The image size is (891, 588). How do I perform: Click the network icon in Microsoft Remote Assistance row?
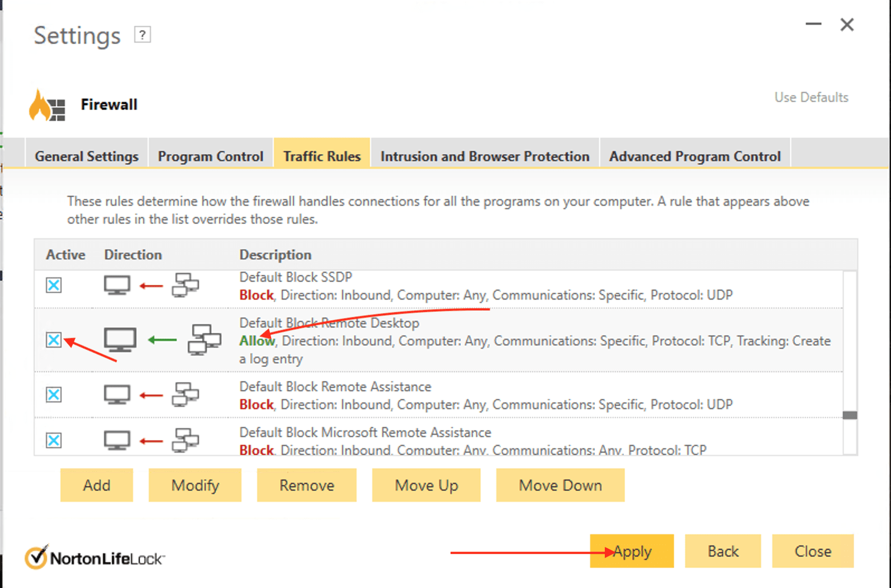[x=185, y=440]
